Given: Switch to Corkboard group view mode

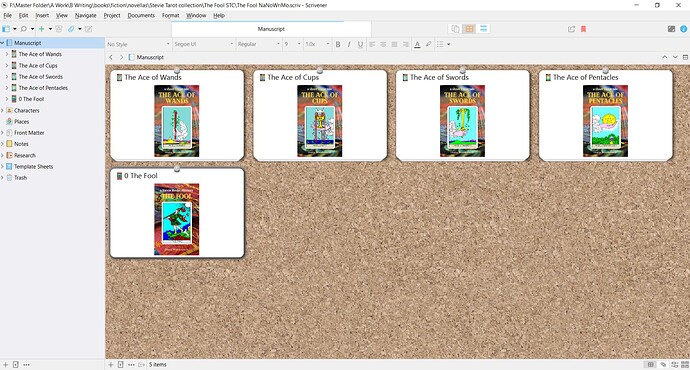Looking at the screenshot, I should coord(470,29).
